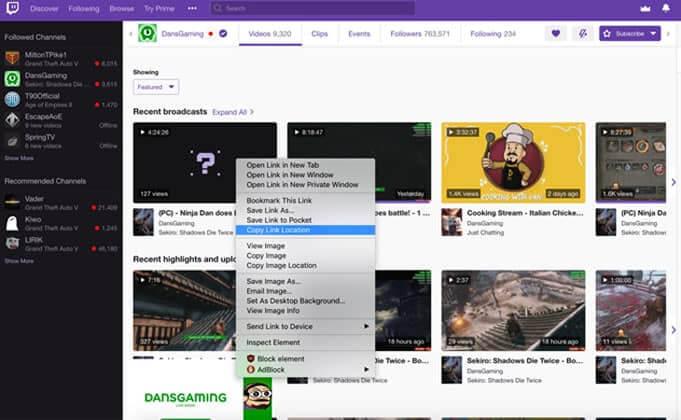Click the heart follow icon

(555, 33)
